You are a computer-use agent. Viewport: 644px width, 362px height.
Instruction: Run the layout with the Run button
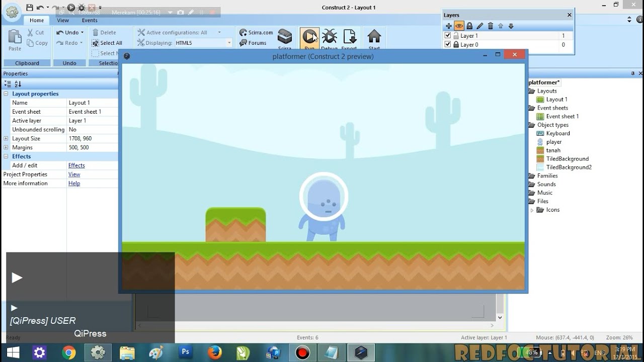coord(309,40)
